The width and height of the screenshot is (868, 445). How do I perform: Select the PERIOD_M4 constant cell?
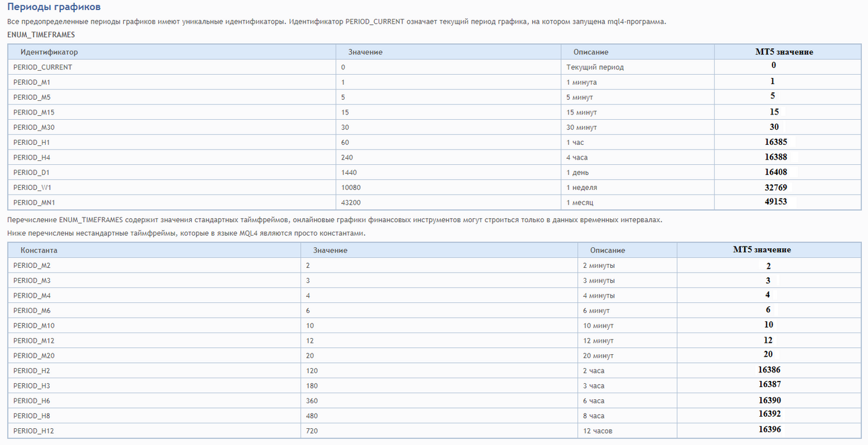coord(154,296)
